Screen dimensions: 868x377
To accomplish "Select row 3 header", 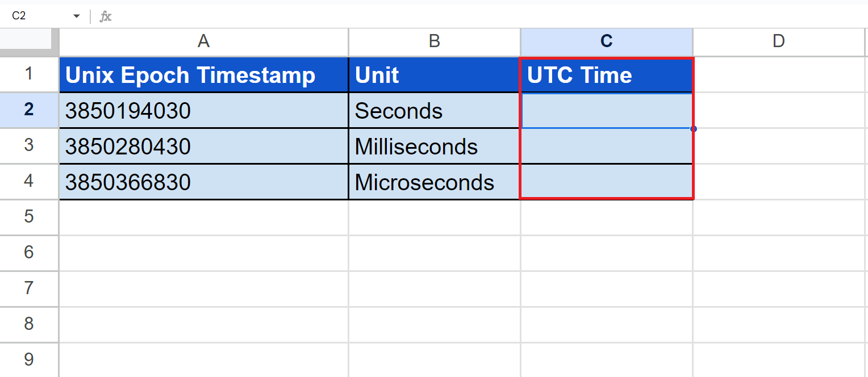I will pyautogui.click(x=29, y=146).
